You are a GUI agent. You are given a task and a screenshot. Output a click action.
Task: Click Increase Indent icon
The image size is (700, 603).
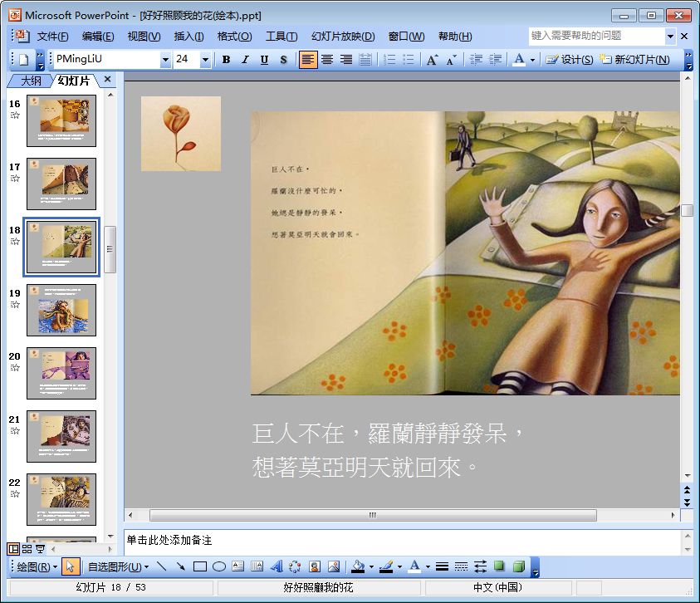click(495, 60)
